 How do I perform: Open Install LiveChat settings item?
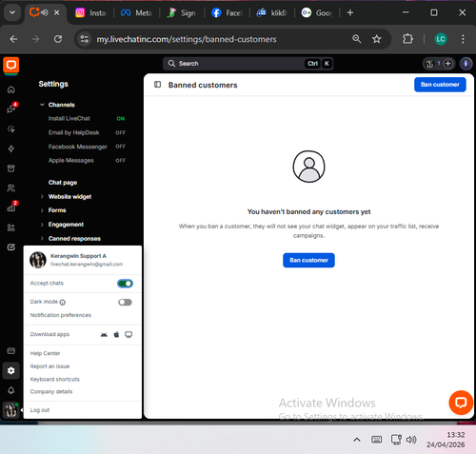[69, 118]
